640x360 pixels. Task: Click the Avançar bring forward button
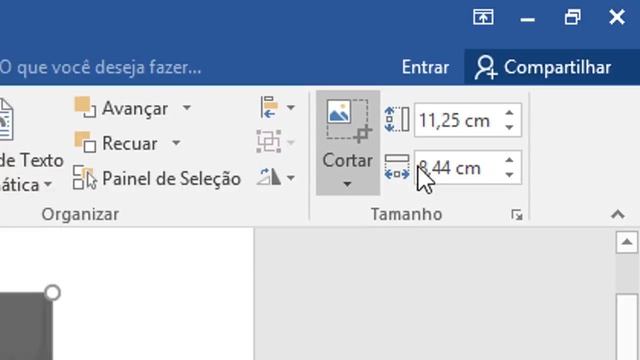point(121,109)
